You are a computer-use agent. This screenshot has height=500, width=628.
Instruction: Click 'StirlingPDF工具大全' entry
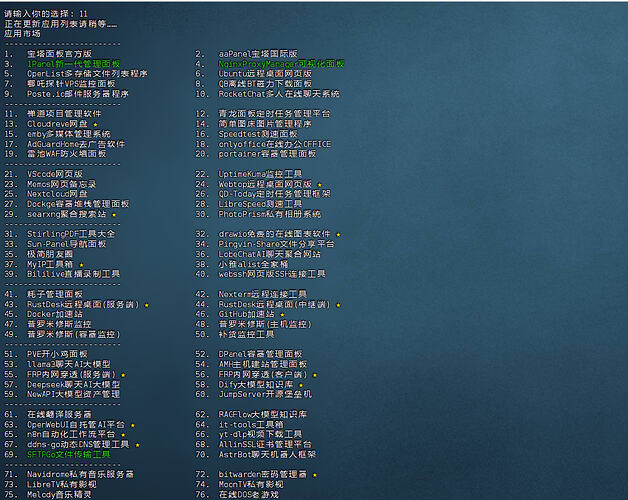click(x=71, y=234)
